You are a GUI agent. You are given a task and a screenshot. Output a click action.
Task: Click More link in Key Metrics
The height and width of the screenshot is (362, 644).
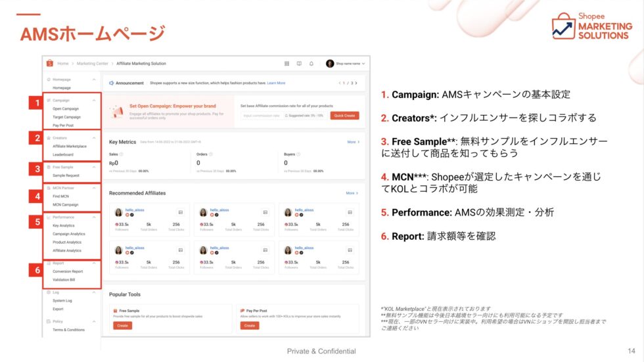(x=354, y=142)
